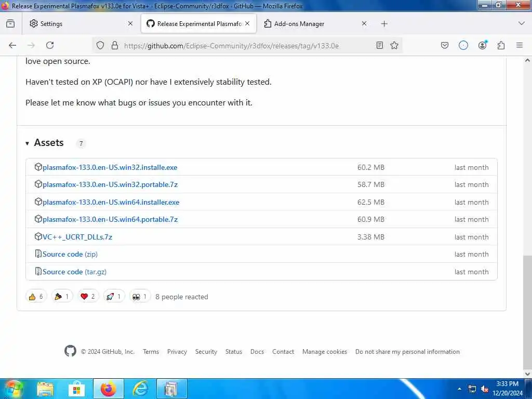532x399 pixels.
Task: Collapse the Assets section triangle
Action: coord(27,143)
